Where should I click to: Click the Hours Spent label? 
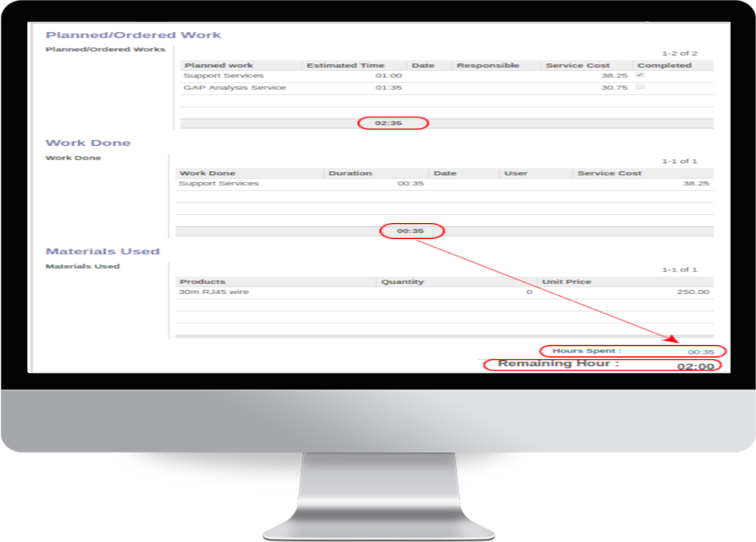click(x=587, y=351)
